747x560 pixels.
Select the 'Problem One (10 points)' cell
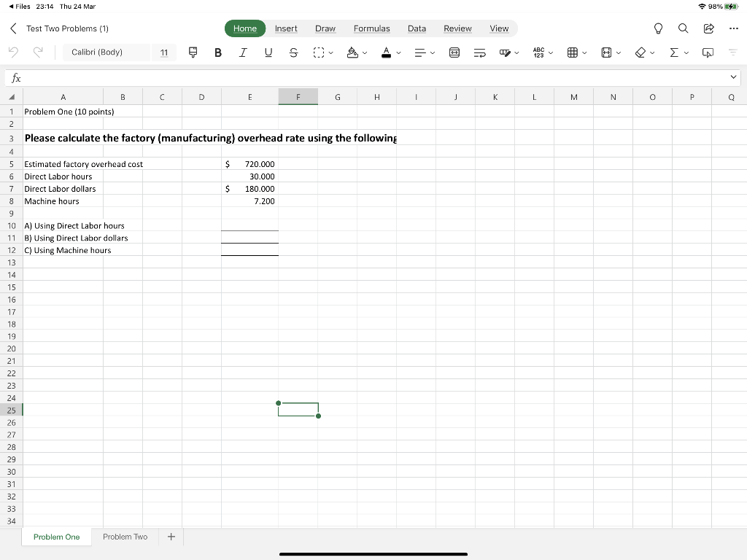pos(63,112)
